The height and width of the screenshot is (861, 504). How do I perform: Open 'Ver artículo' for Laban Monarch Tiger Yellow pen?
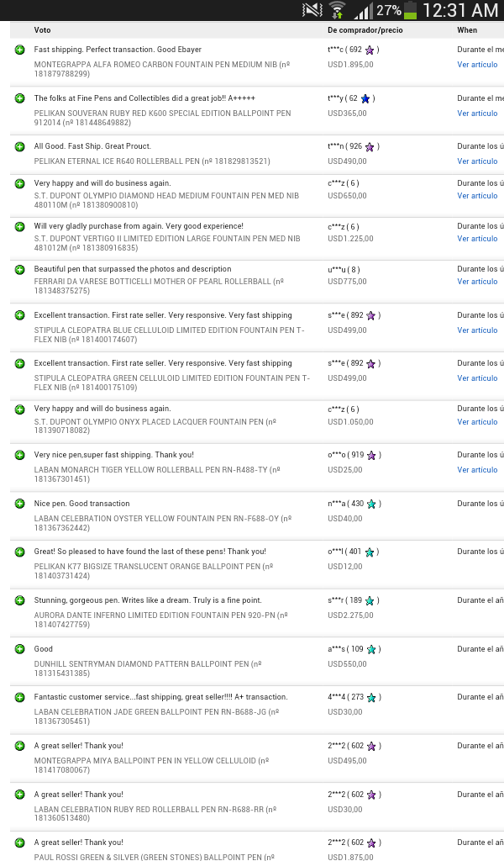(477, 470)
